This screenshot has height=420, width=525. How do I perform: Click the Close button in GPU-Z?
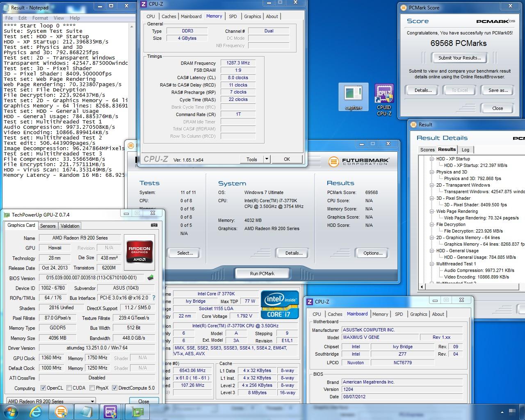[144, 401]
